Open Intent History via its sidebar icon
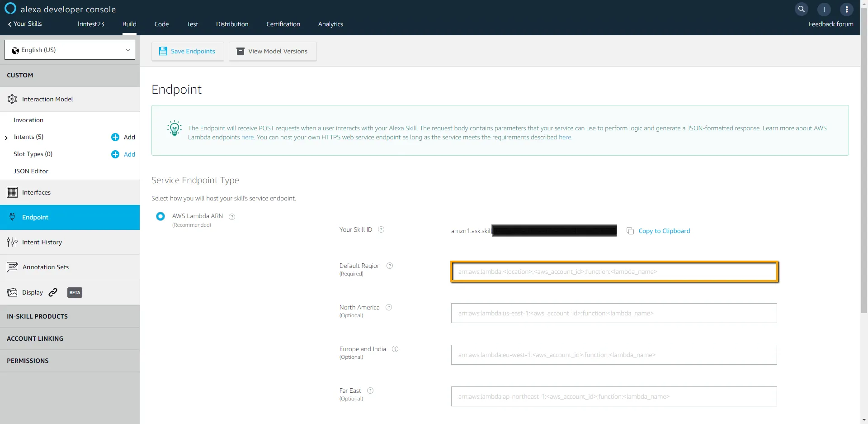Screen dimensions: 868x424 point(12,242)
